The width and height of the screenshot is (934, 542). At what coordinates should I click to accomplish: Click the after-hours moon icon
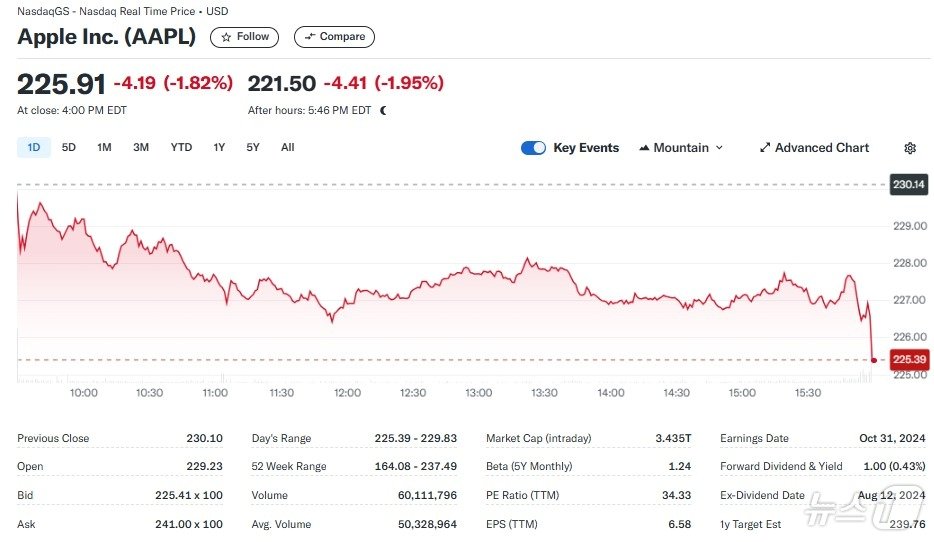click(384, 111)
